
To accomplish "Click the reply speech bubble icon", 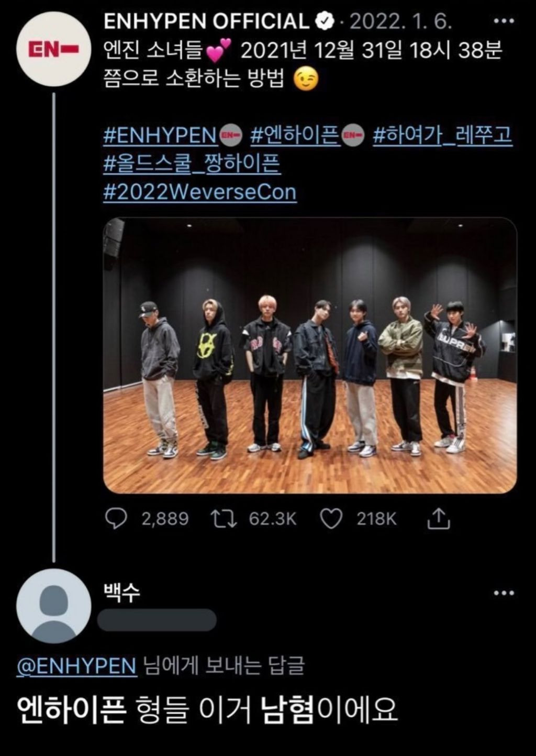I will tap(116, 519).
